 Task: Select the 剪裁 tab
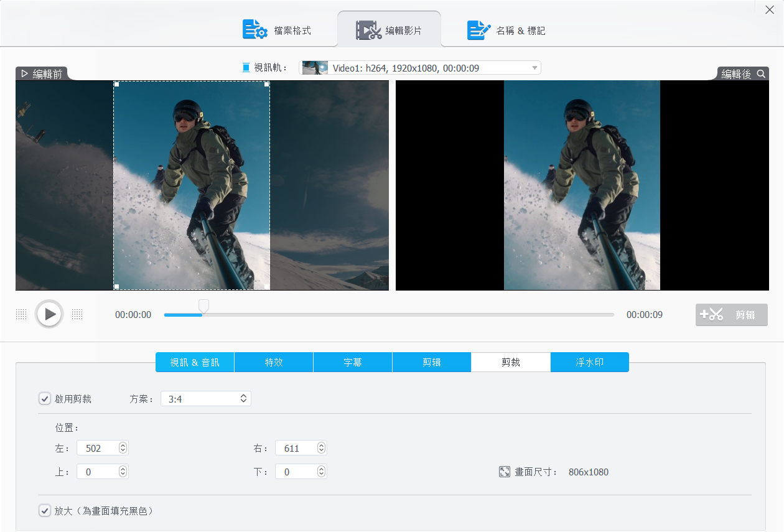point(511,362)
